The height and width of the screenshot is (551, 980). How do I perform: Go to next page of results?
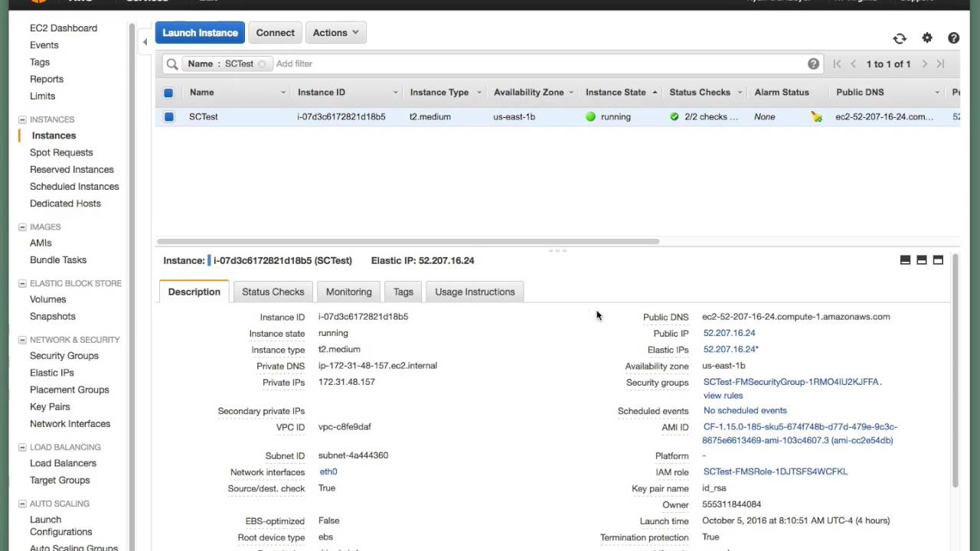(x=925, y=64)
